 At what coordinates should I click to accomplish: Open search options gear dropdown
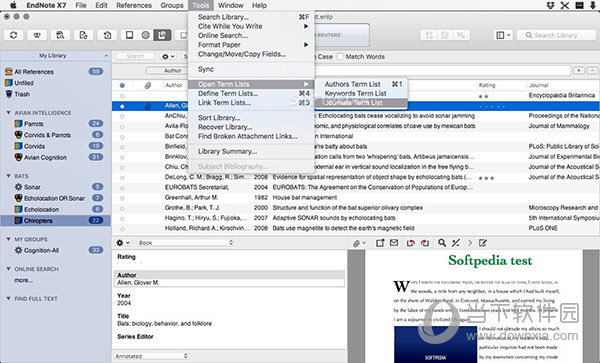[168, 57]
